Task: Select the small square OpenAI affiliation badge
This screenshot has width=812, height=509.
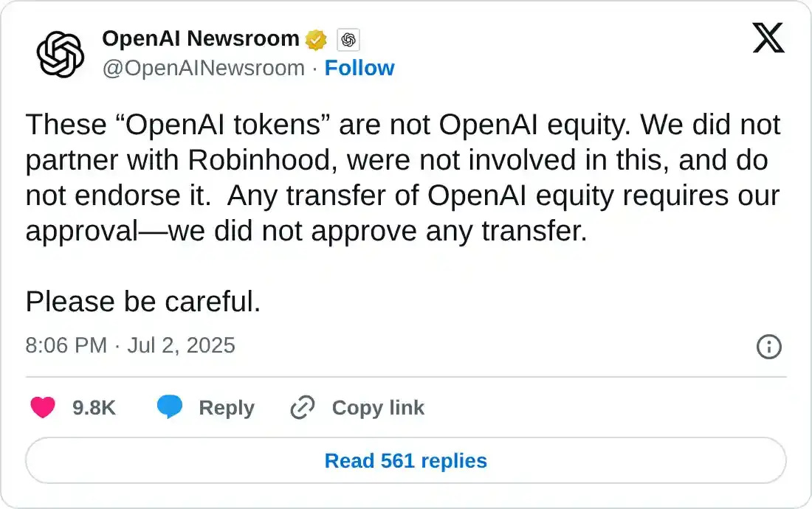Action: tap(347, 40)
